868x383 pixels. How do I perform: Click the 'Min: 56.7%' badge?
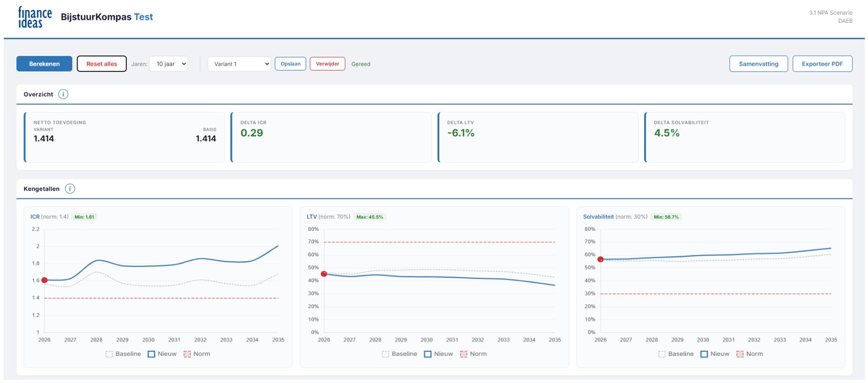tap(666, 217)
